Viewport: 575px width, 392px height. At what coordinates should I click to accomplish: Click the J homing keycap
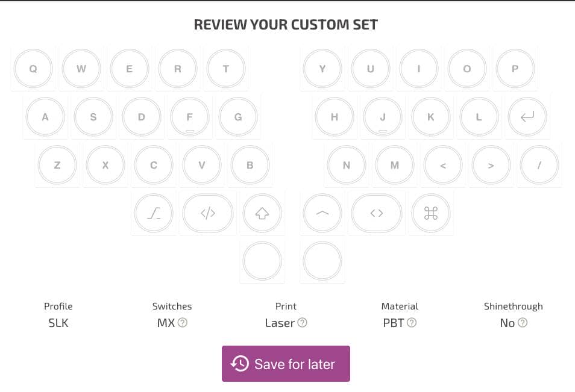[383, 117]
